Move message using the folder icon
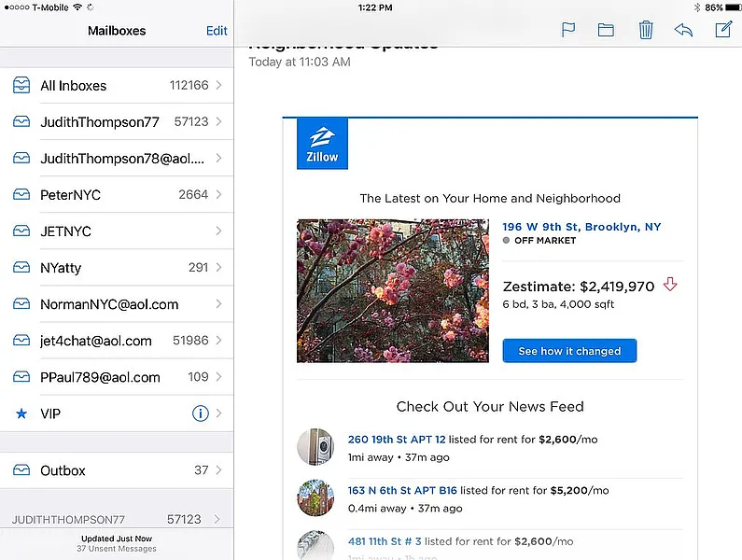The width and height of the screenshot is (742, 560). point(606,31)
